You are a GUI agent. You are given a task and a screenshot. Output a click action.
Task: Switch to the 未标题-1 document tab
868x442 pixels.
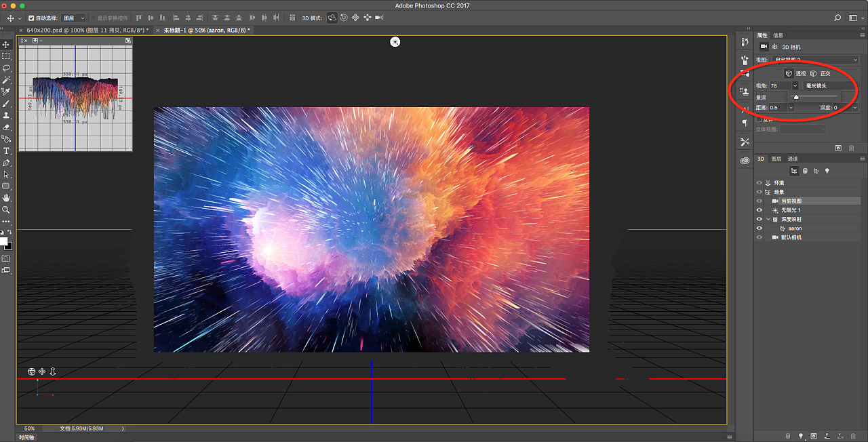[x=205, y=30]
